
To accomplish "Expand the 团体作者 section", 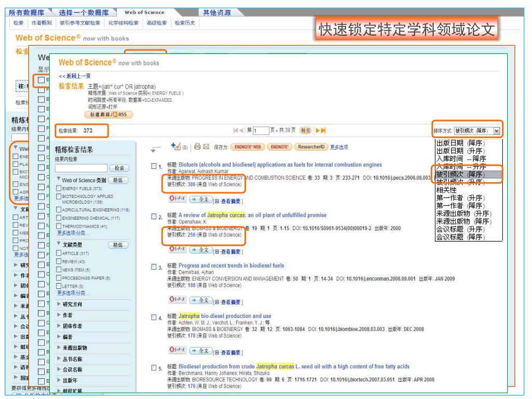I will click(59, 326).
